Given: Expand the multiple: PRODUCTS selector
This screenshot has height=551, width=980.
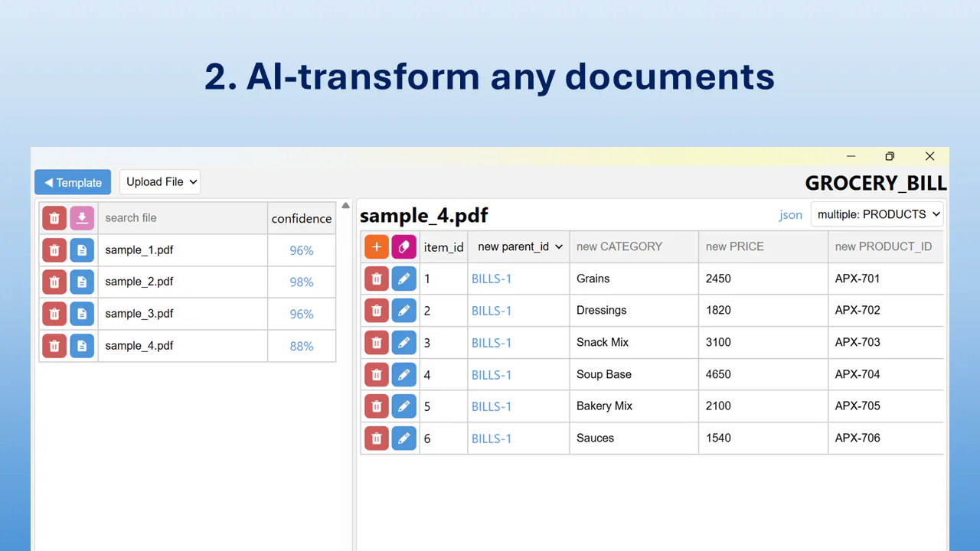Looking at the screenshot, I should coord(877,214).
